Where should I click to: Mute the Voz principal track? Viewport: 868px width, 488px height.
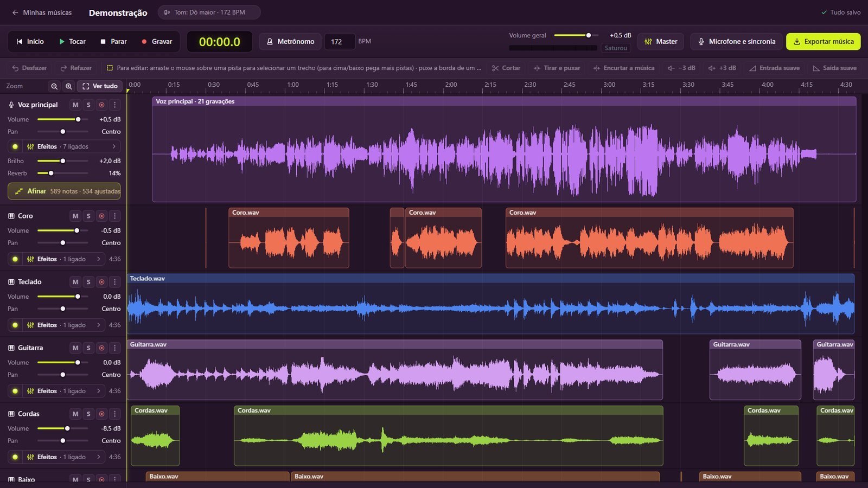click(x=75, y=105)
